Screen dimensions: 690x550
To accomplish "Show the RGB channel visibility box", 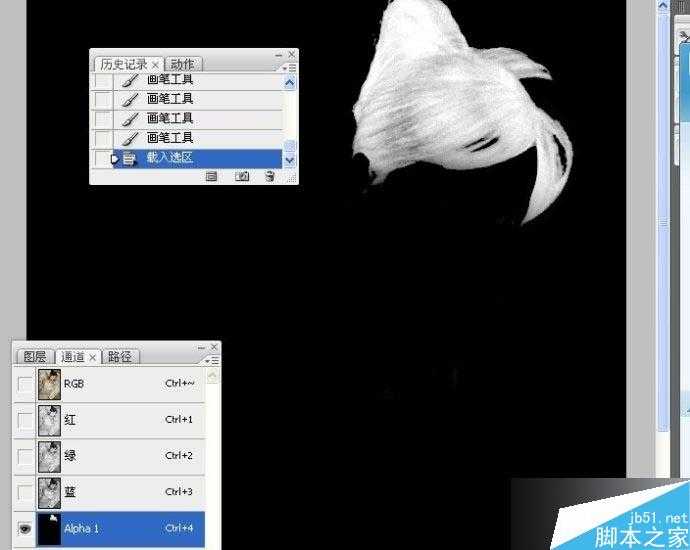I will [x=25, y=384].
